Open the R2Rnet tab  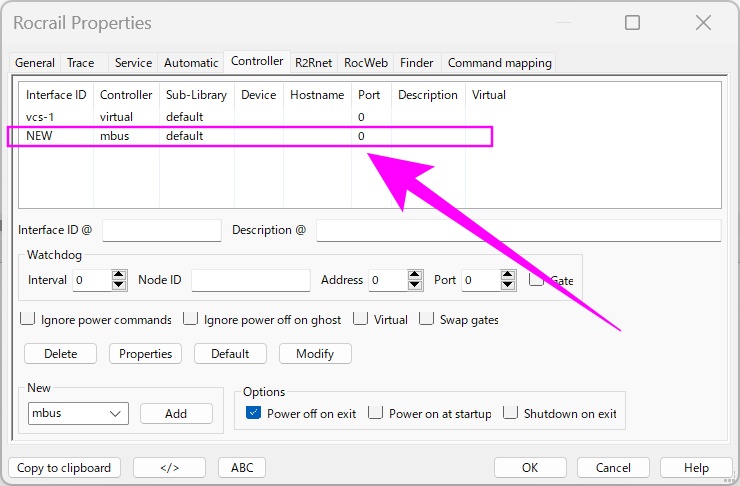[x=313, y=63]
